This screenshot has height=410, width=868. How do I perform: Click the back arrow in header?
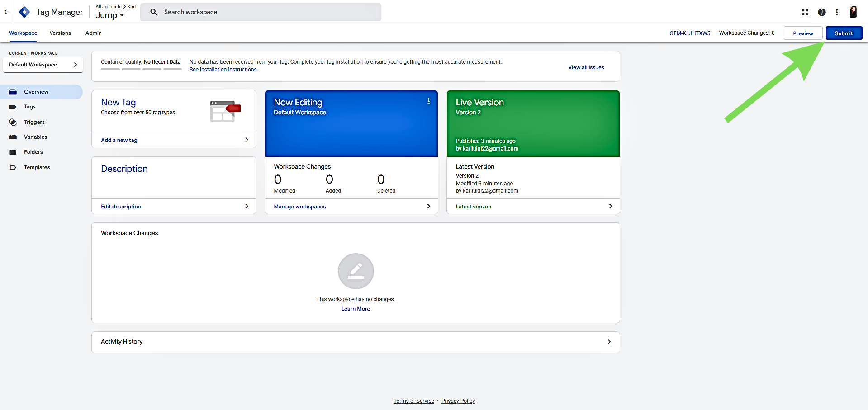point(6,12)
